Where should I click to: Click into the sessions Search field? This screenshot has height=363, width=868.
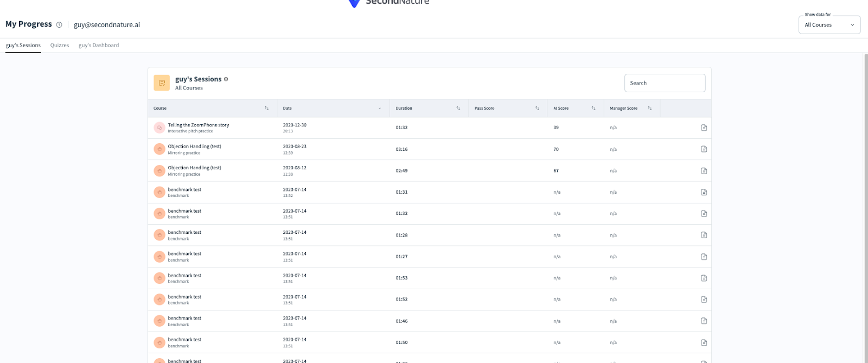[x=665, y=83]
